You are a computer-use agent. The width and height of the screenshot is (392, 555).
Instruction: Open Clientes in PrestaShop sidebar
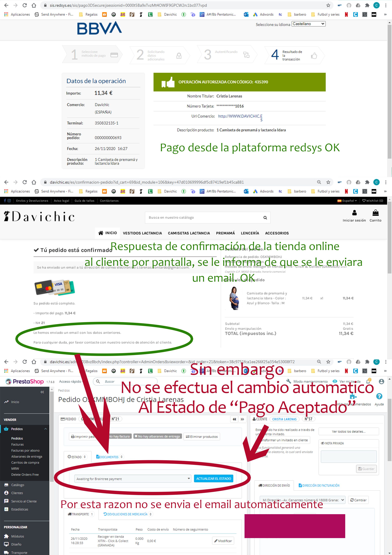17,493
